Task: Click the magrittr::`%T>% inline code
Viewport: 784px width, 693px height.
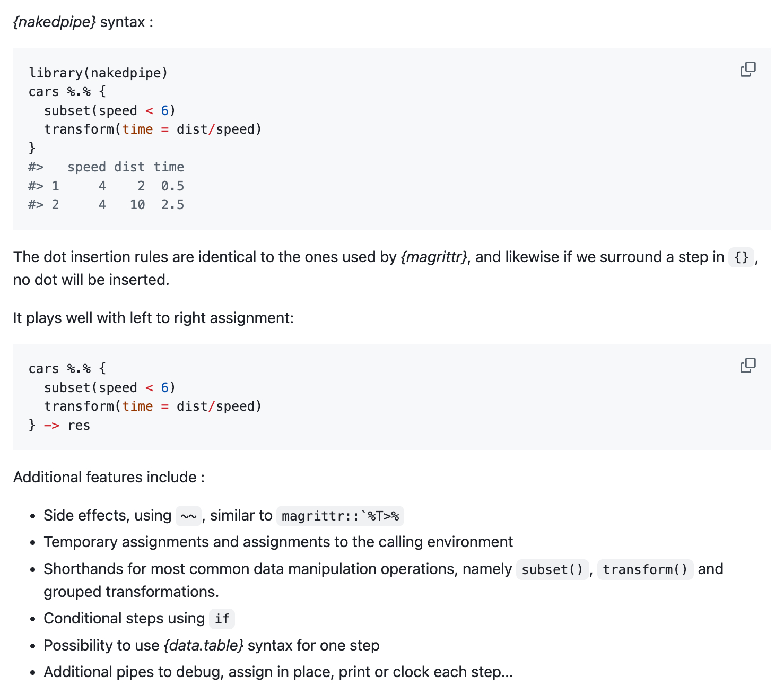Action: [340, 516]
